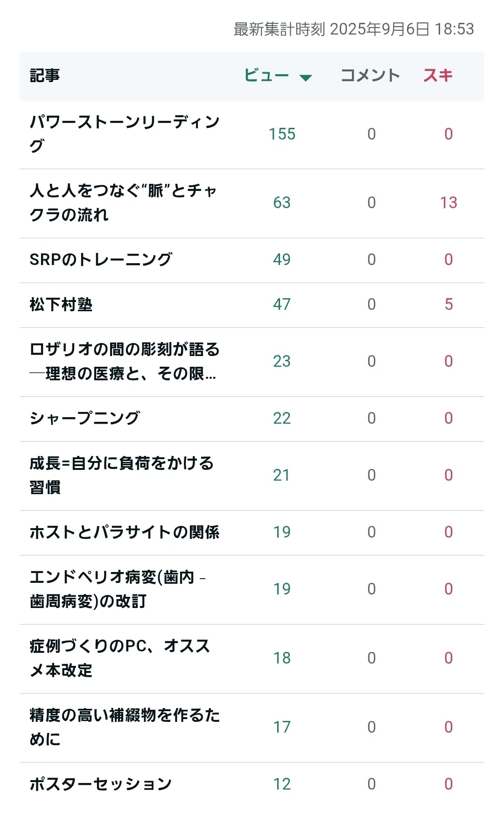
Task: Open article 精度の高い補綴物を作るために
Action: click(x=125, y=727)
